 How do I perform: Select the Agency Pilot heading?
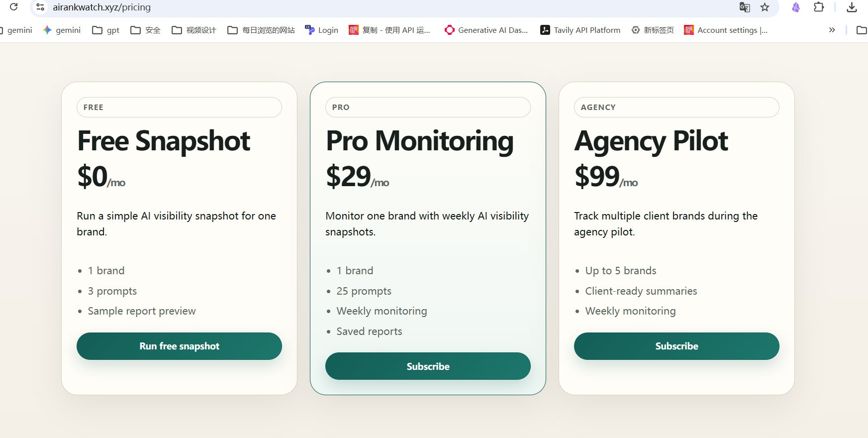651,141
